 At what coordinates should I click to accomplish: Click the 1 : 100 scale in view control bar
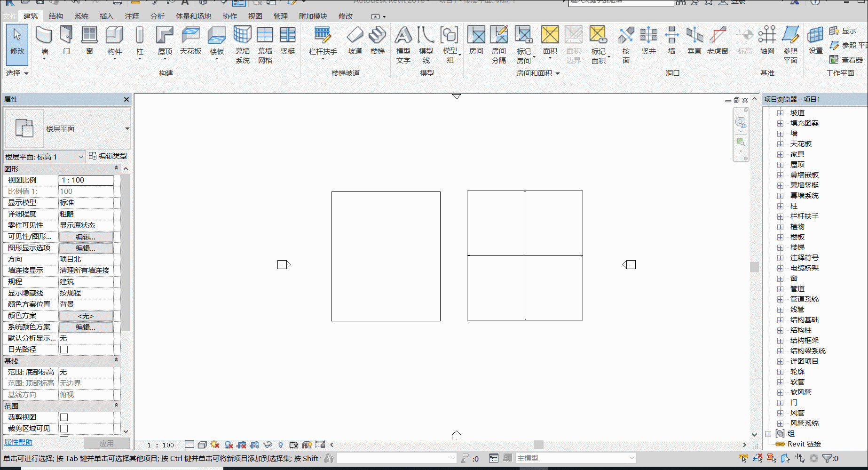[x=160, y=445]
